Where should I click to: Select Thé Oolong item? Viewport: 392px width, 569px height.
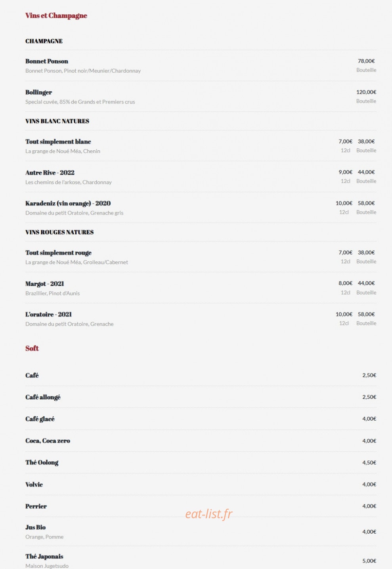pos(42,462)
